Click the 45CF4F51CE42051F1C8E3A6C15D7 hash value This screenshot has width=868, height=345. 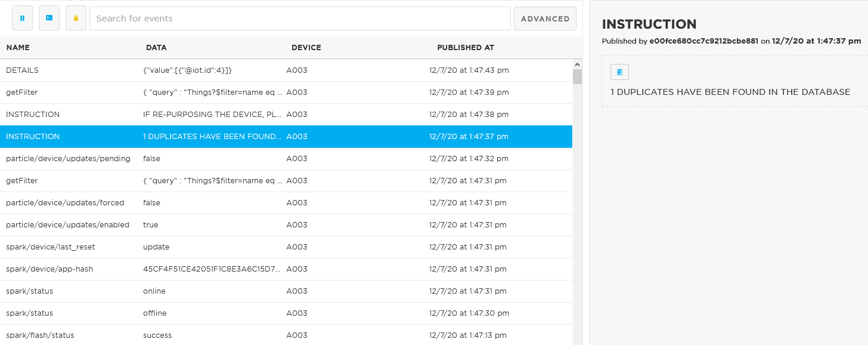[212, 269]
